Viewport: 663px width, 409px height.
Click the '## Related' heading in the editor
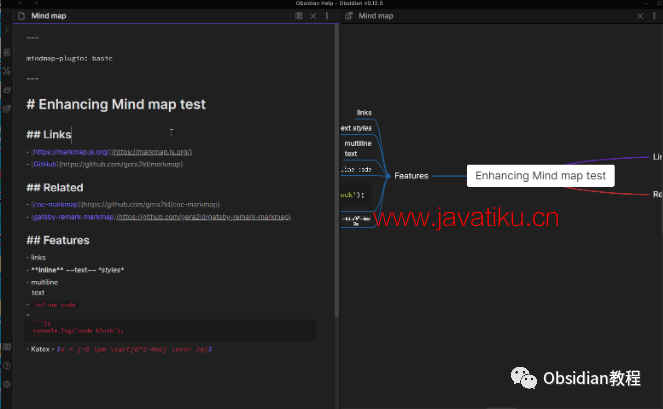tap(55, 187)
